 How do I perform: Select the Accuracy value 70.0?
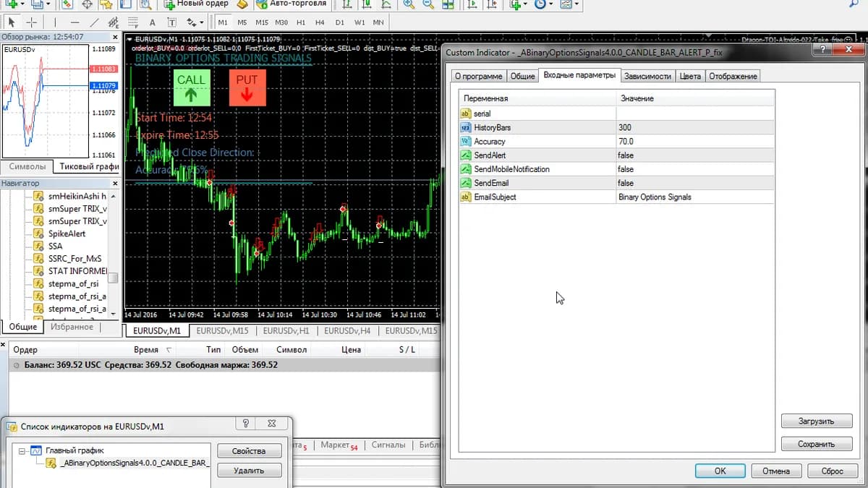[x=695, y=141]
